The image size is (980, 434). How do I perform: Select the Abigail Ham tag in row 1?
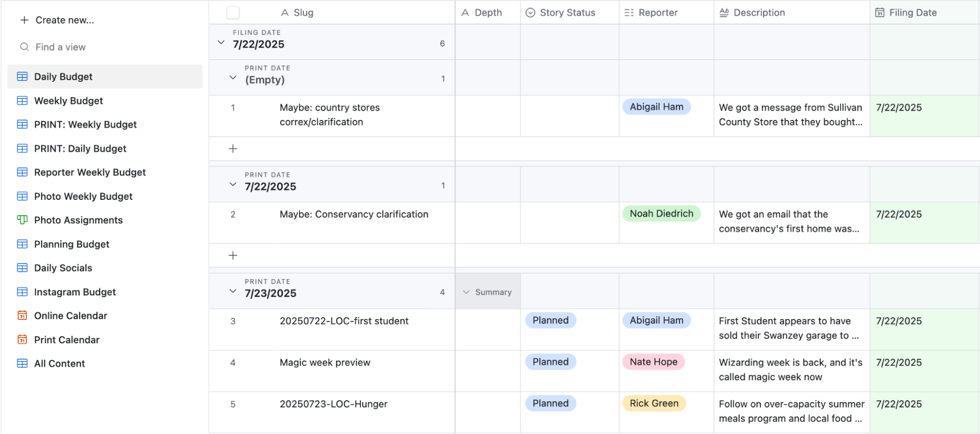pos(656,107)
